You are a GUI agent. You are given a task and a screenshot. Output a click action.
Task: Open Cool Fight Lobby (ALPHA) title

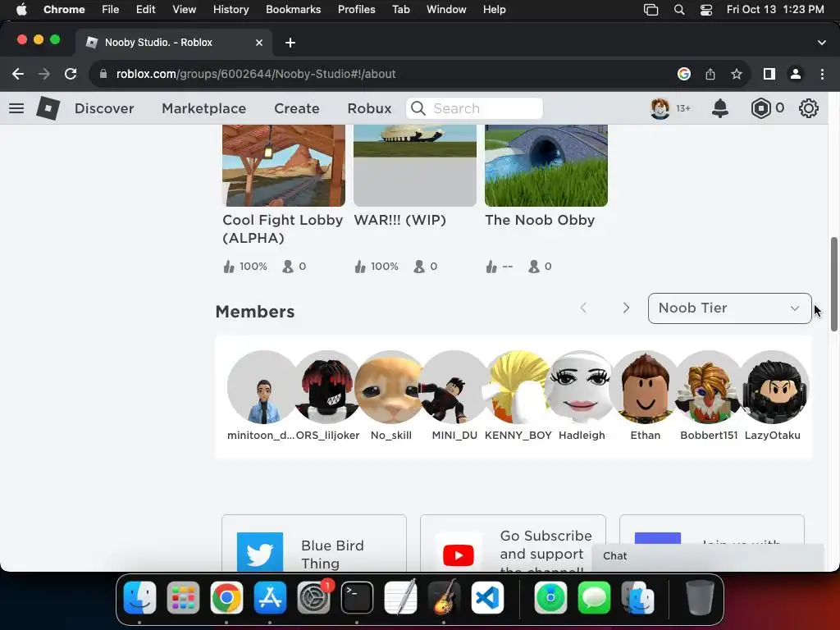(x=282, y=229)
